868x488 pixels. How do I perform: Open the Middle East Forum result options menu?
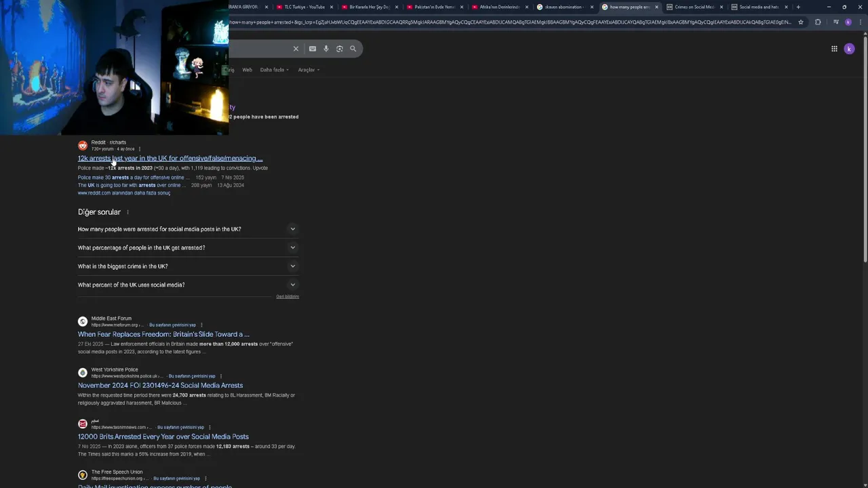click(202, 325)
